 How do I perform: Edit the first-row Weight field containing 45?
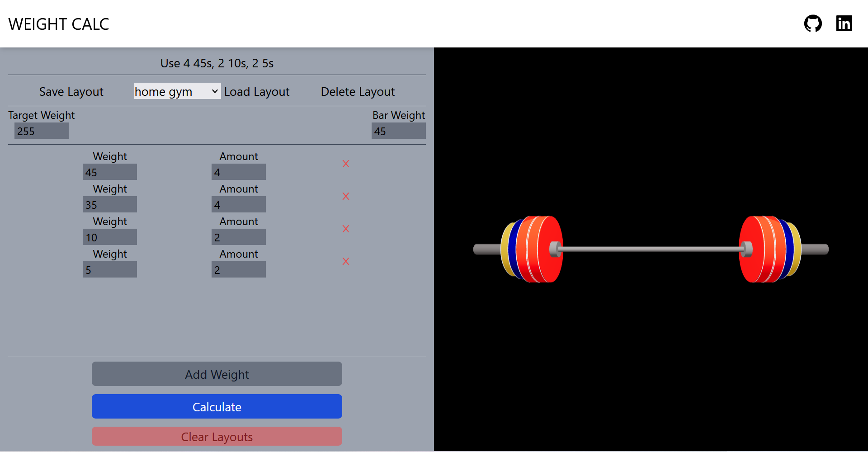tap(110, 172)
